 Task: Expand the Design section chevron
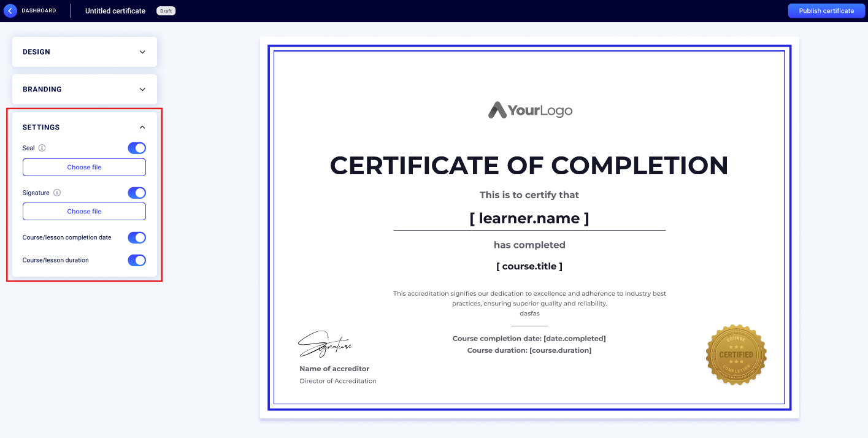pos(142,52)
